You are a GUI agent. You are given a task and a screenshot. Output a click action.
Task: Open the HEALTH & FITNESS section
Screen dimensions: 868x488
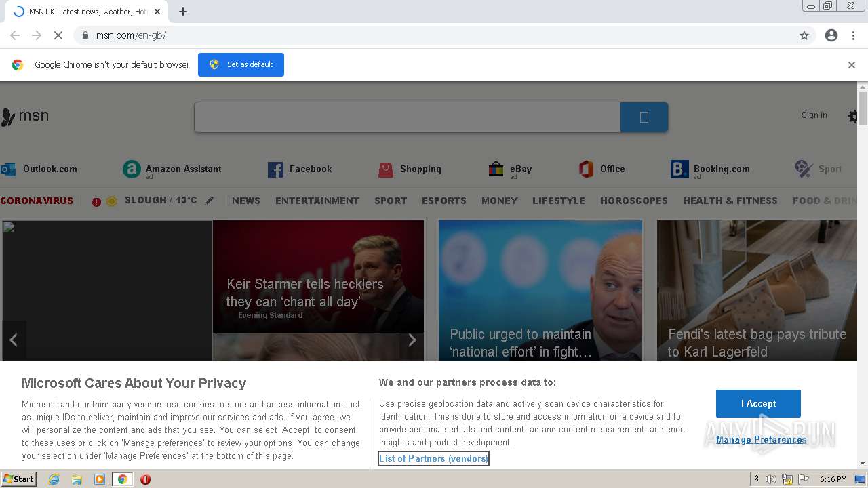point(730,201)
